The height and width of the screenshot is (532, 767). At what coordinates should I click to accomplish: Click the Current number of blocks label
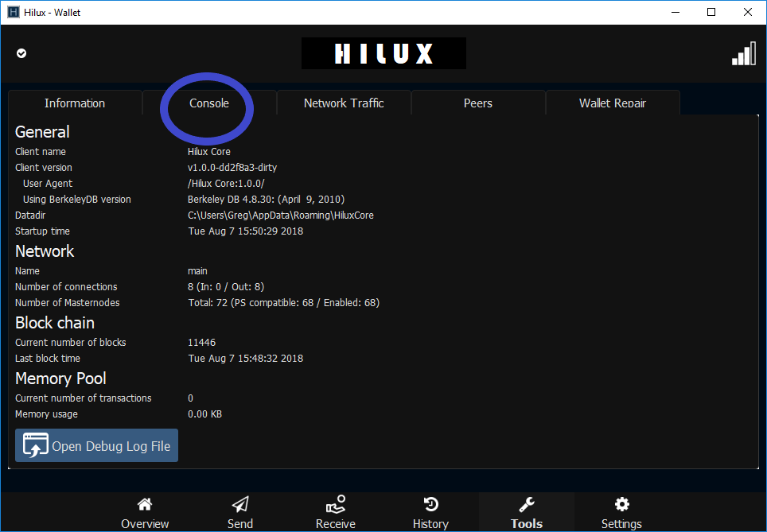point(71,342)
